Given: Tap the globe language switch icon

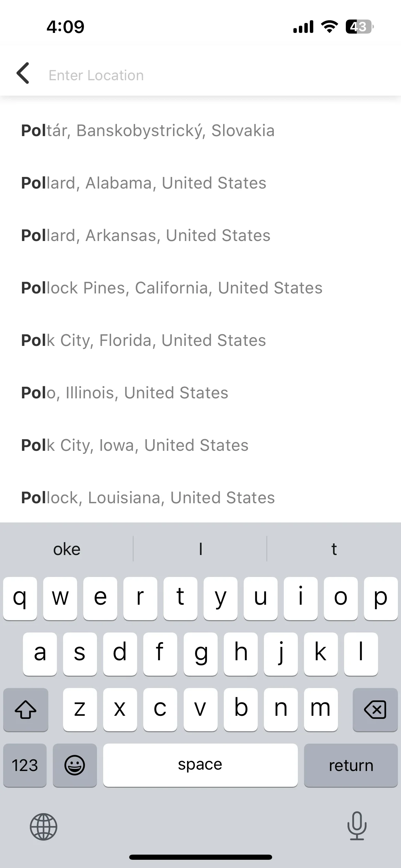Looking at the screenshot, I should coord(44,827).
